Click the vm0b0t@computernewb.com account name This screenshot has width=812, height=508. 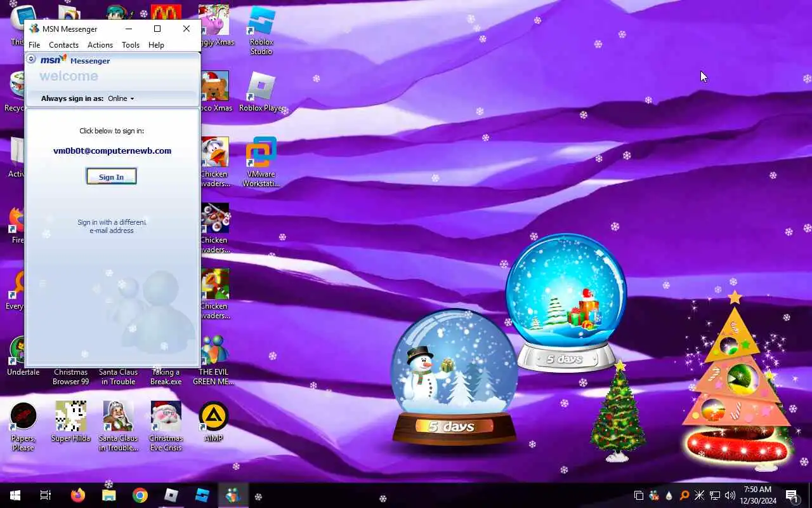[112, 151]
